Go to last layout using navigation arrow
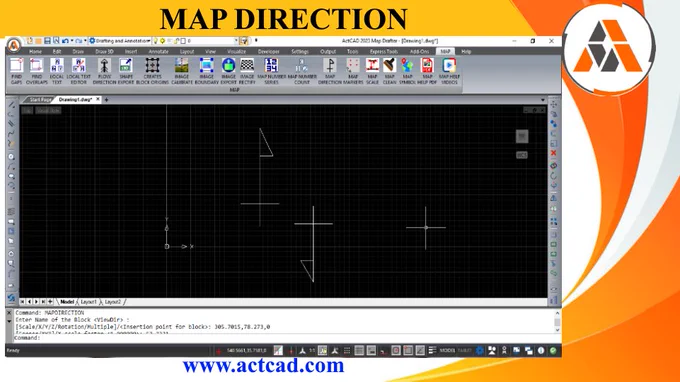The width and height of the screenshot is (680, 382). click(x=43, y=302)
